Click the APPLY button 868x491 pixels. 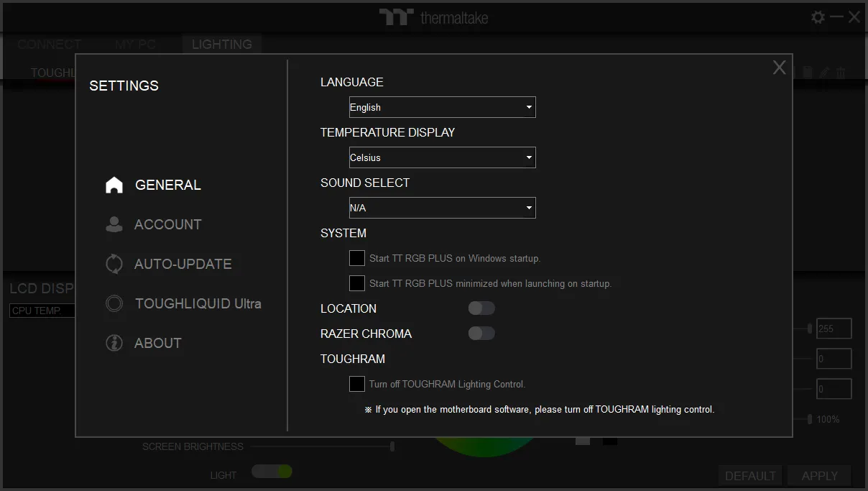[x=820, y=476]
